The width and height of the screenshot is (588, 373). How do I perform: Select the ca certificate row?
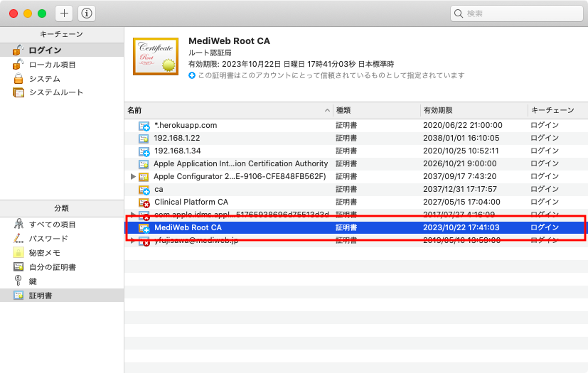(x=356, y=189)
